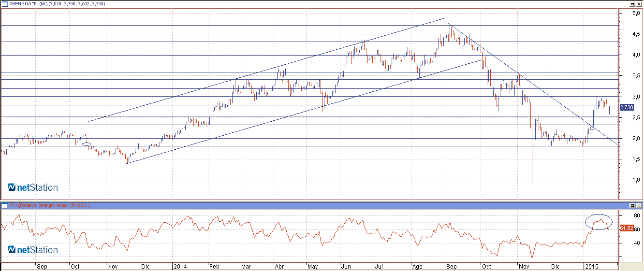Click the 2014 year label on time axis
The height and width of the screenshot is (271, 644).
(180, 266)
